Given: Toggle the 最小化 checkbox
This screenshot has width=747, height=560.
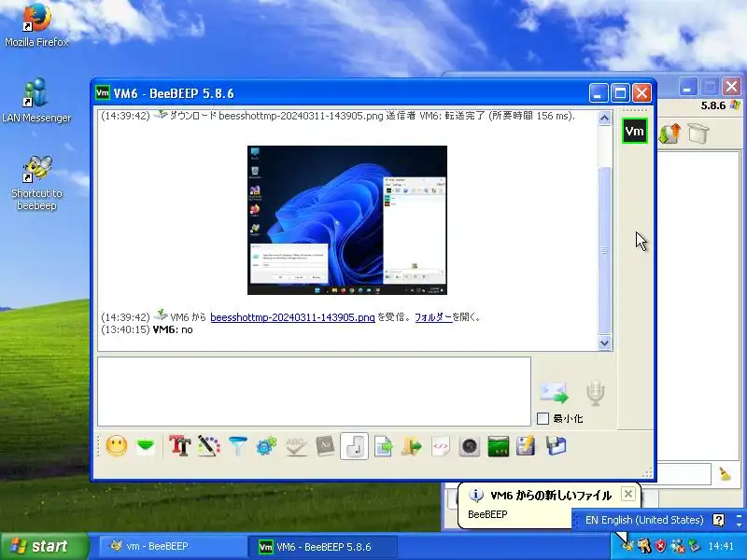Looking at the screenshot, I should pos(543,418).
